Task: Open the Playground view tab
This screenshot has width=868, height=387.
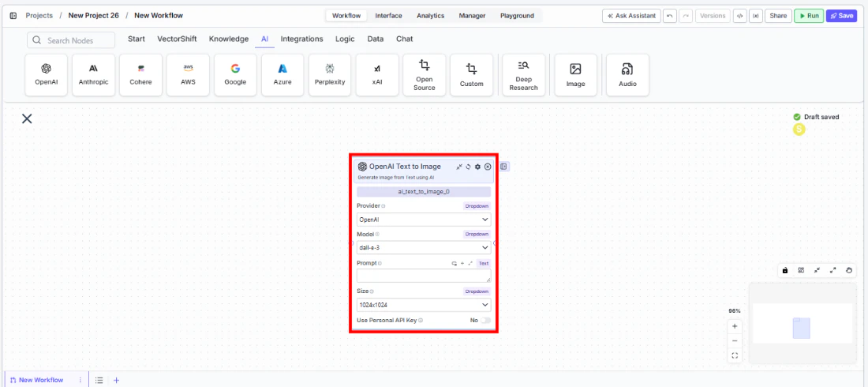Action: tap(517, 16)
